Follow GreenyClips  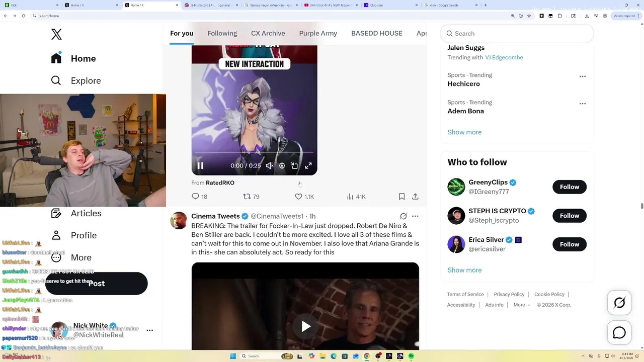tap(570, 187)
